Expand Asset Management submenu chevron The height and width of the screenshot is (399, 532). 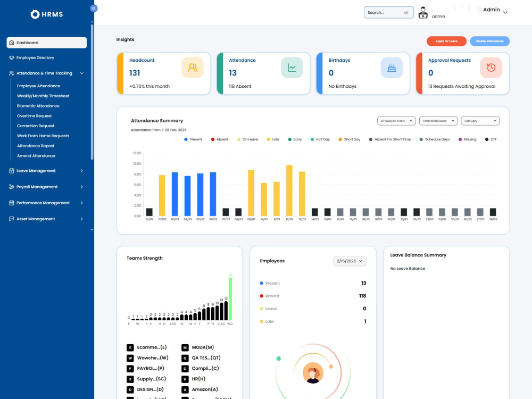pos(82,219)
